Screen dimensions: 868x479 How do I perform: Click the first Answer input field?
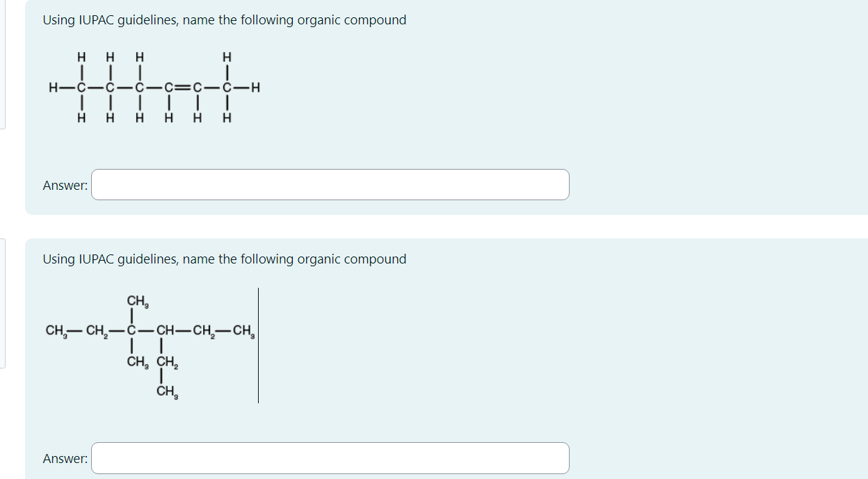(330, 184)
